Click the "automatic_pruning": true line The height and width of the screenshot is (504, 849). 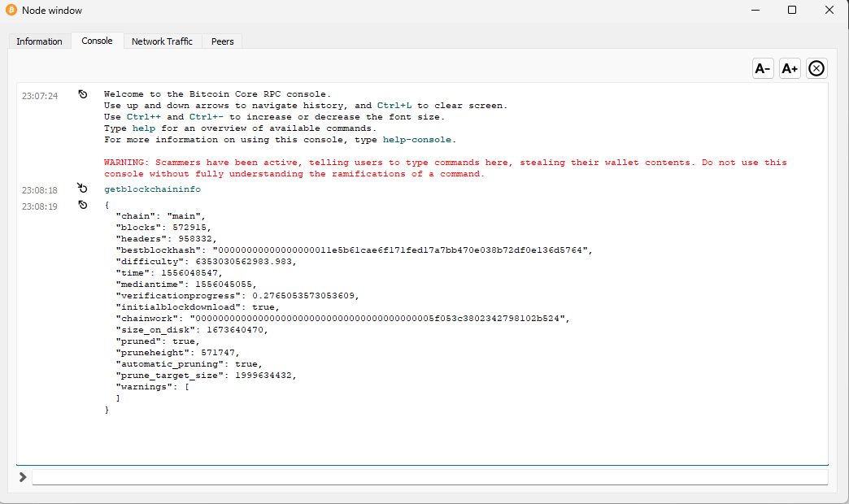189,364
